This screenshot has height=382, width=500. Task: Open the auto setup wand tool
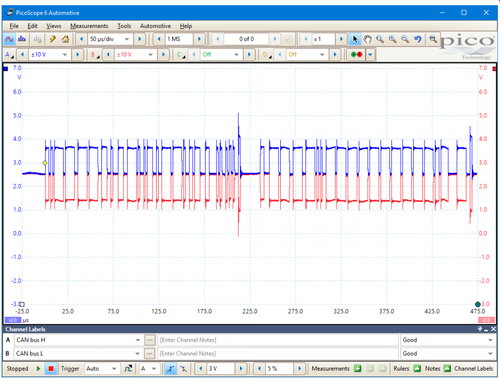(x=53, y=39)
